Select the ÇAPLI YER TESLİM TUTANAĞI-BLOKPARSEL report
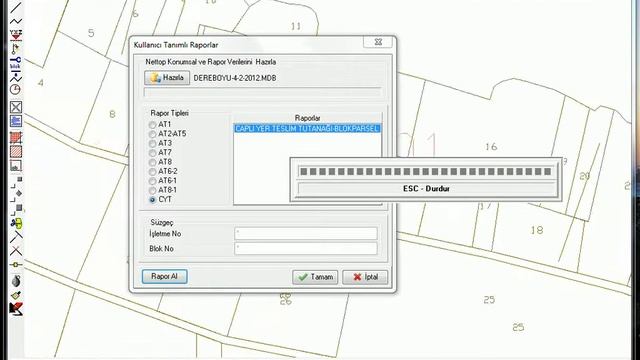Image resolution: width=640 pixels, height=360 pixels. click(x=307, y=129)
